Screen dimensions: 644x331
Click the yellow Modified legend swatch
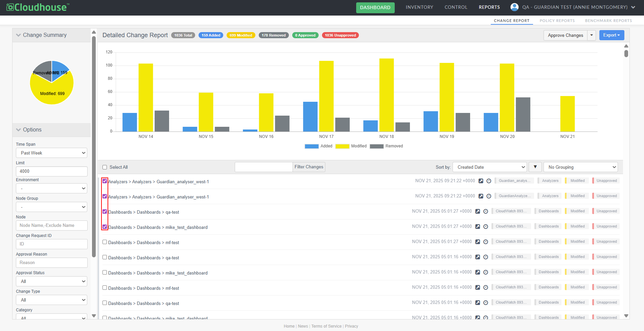coord(342,146)
